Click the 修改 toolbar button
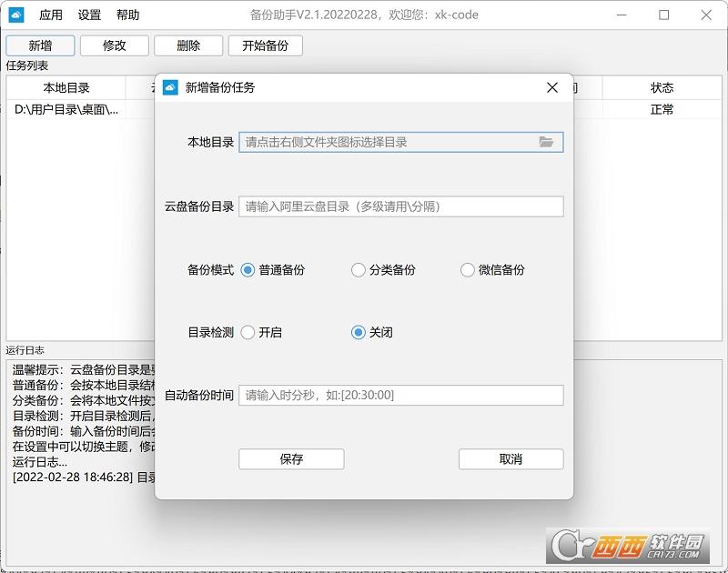Image resolution: width=728 pixels, height=573 pixels. pyautogui.click(x=115, y=45)
